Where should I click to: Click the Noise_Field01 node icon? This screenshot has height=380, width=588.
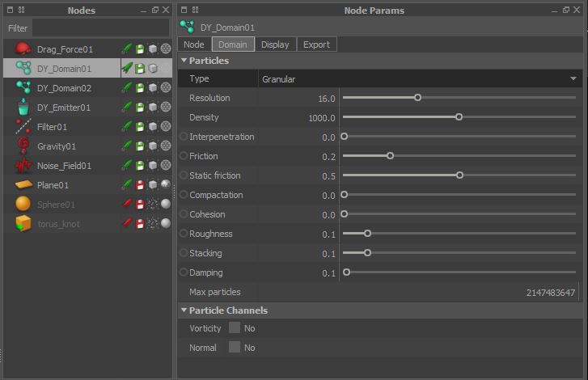pos(23,166)
